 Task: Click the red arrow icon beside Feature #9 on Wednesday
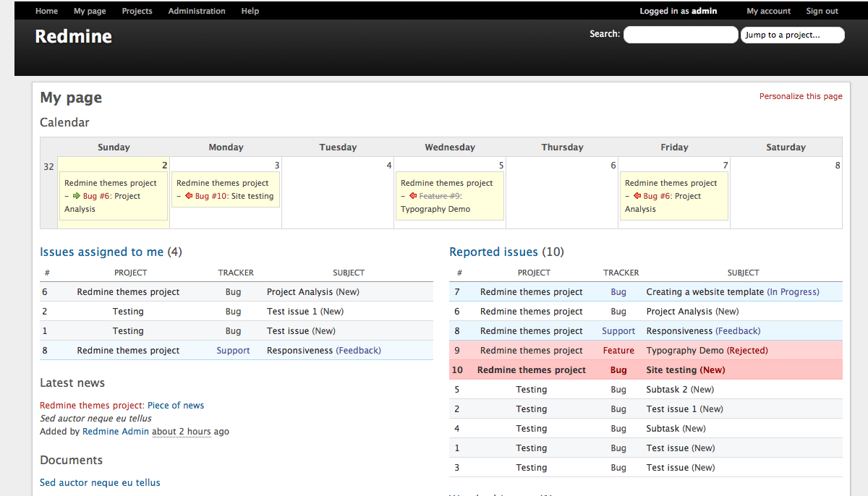pyautogui.click(x=413, y=196)
